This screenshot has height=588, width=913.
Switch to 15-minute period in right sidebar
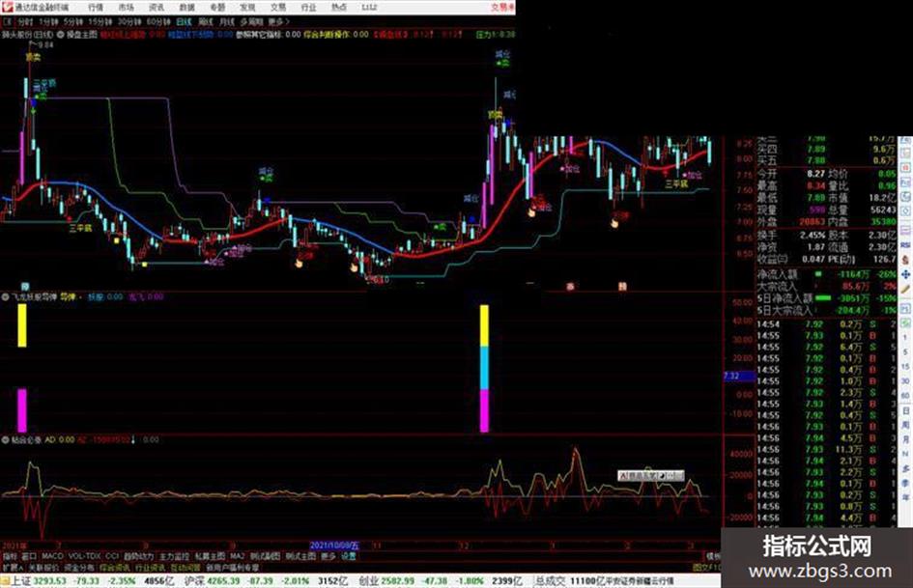[905, 367]
